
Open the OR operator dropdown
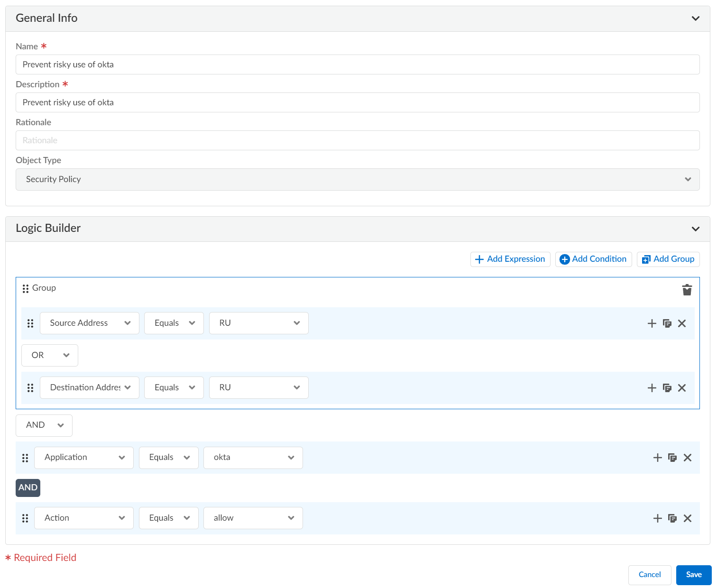(x=50, y=355)
